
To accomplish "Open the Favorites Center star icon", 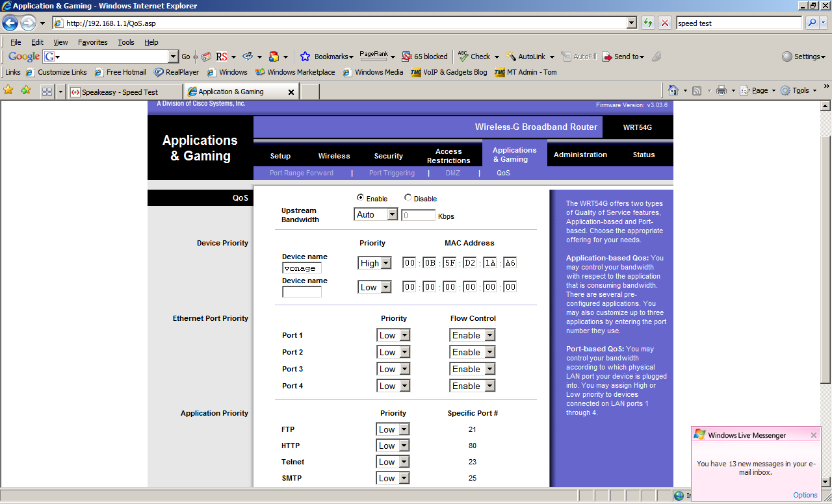I will 8,90.
